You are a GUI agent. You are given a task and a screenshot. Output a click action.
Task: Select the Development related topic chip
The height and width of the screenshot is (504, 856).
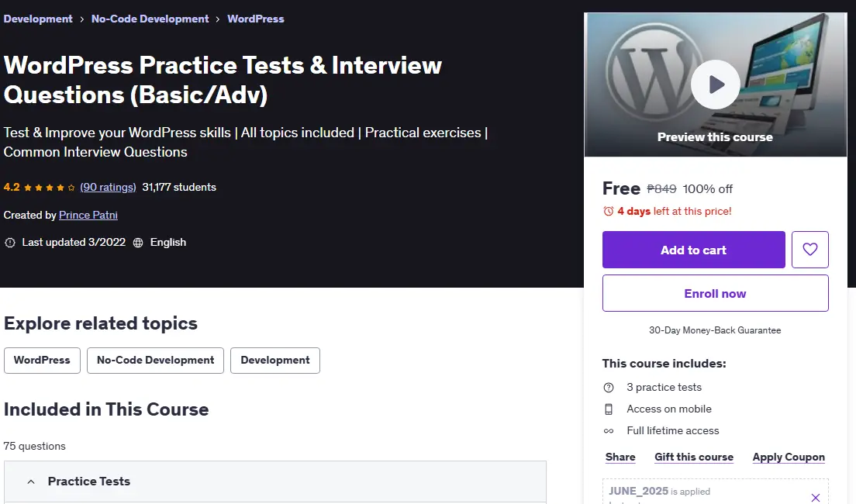pyautogui.click(x=275, y=361)
